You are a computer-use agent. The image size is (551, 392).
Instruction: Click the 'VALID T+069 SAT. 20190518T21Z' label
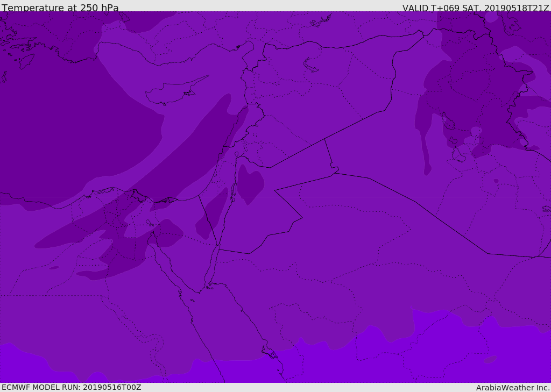(x=476, y=8)
